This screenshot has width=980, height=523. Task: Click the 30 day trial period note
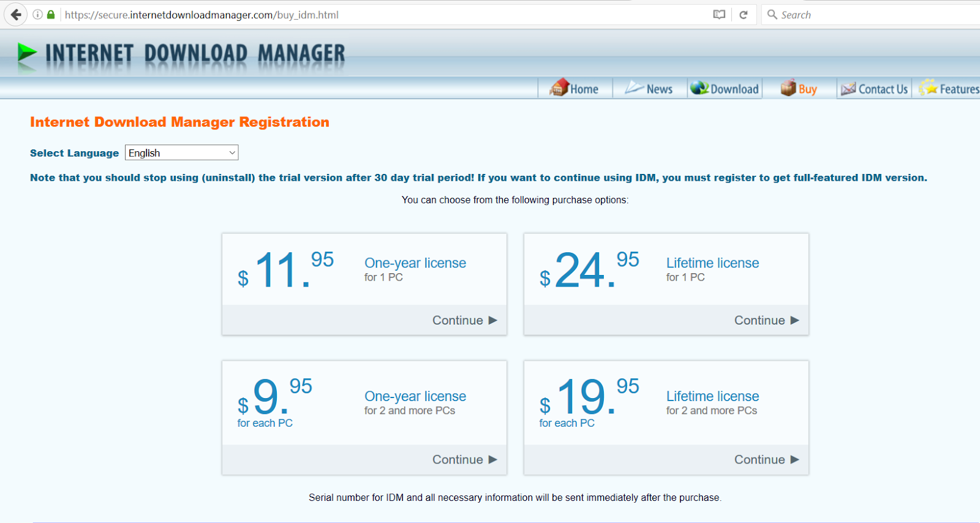coord(478,178)
